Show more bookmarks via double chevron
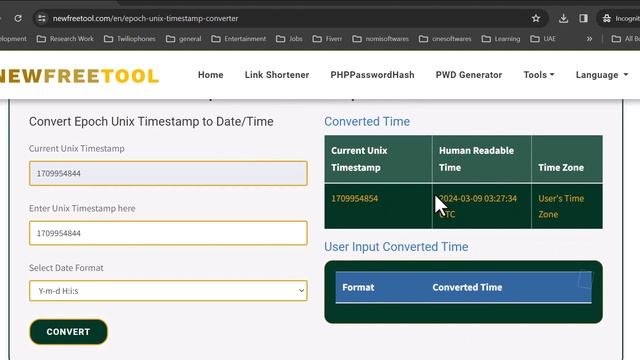 589,39
